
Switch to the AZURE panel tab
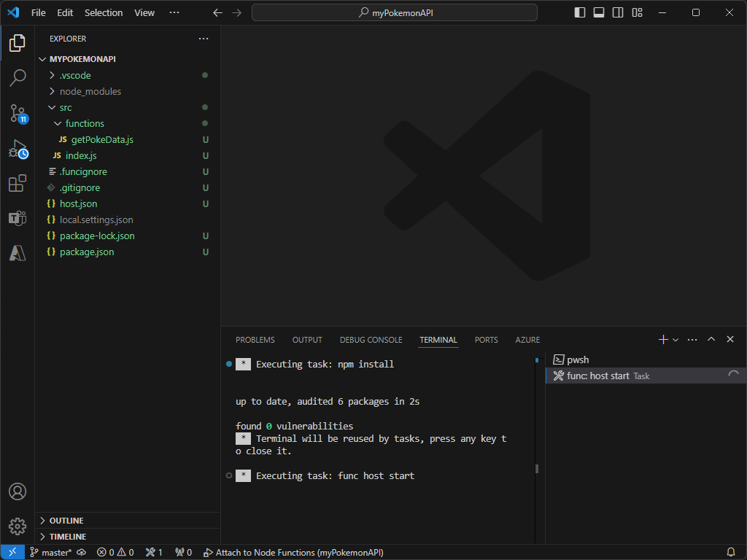527,340
